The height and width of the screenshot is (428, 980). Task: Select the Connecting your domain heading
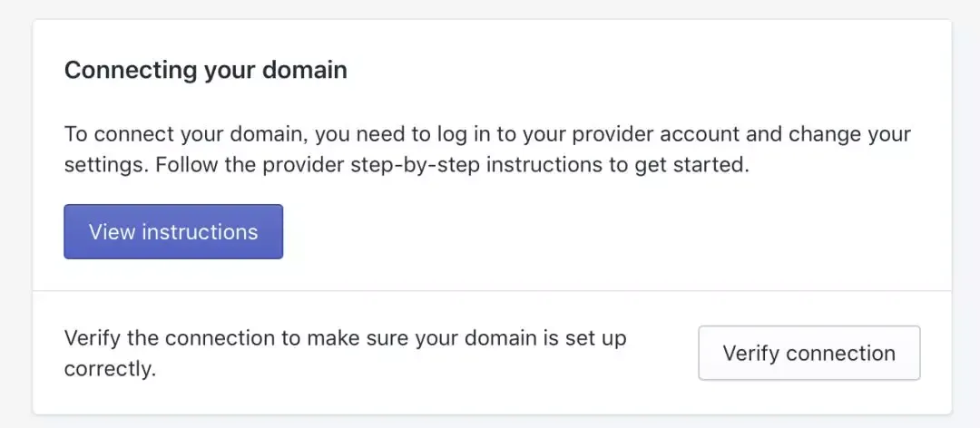[206, 71]
